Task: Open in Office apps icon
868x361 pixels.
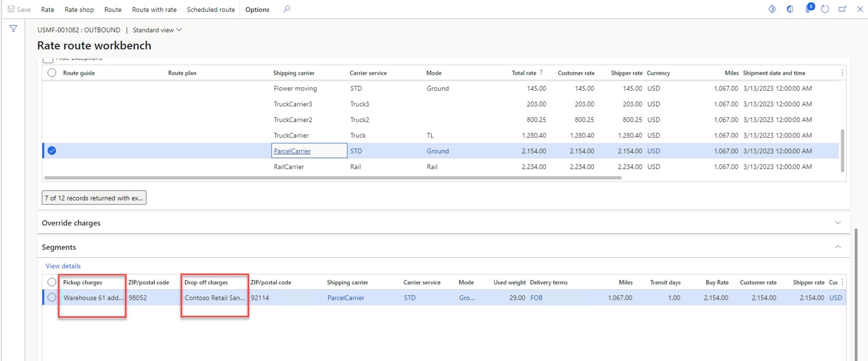Action: coord(790,9)
